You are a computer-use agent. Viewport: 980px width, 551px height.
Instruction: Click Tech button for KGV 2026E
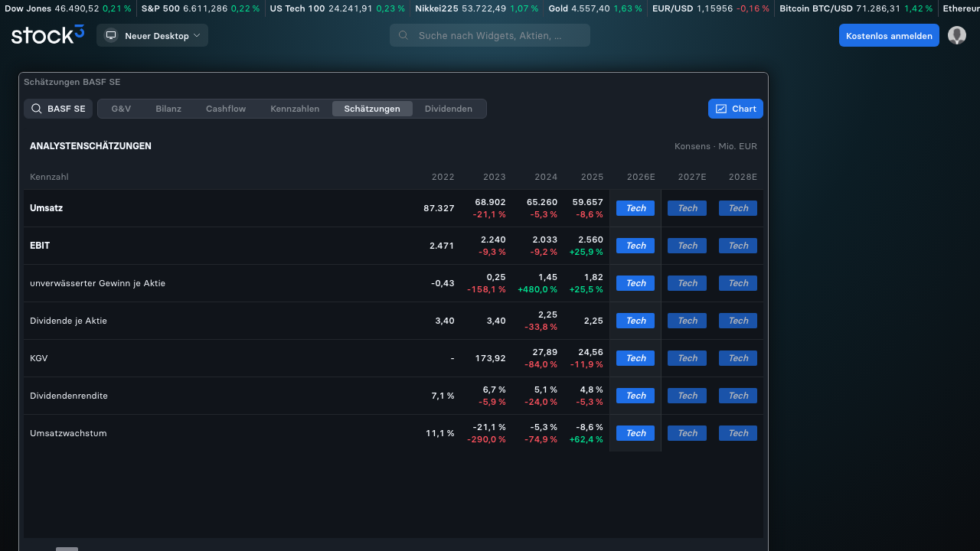click(x=635, y=358)
